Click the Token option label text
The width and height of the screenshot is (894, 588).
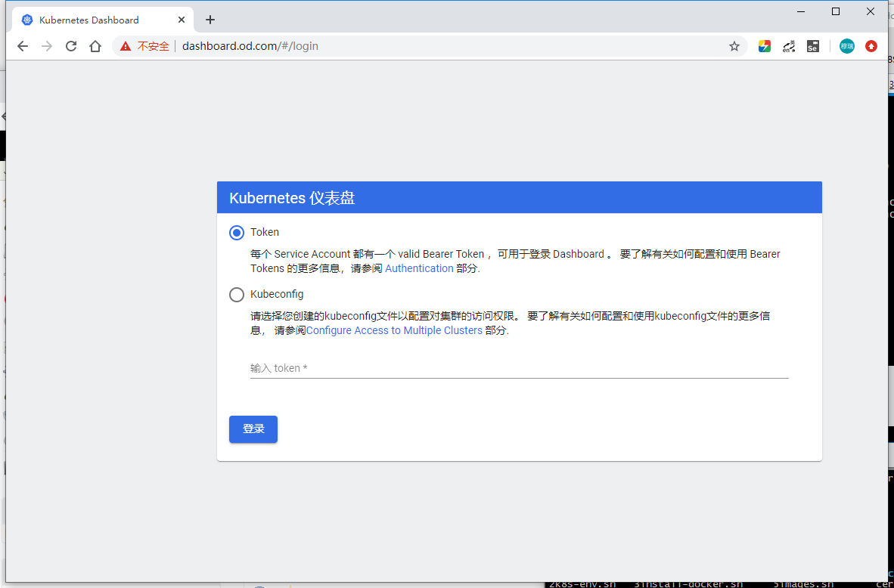[265, 233]
